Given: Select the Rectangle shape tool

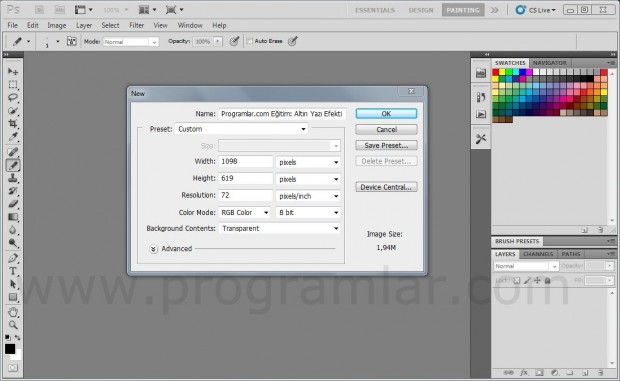Looking at the screenshot, I should tap(13, 297).
